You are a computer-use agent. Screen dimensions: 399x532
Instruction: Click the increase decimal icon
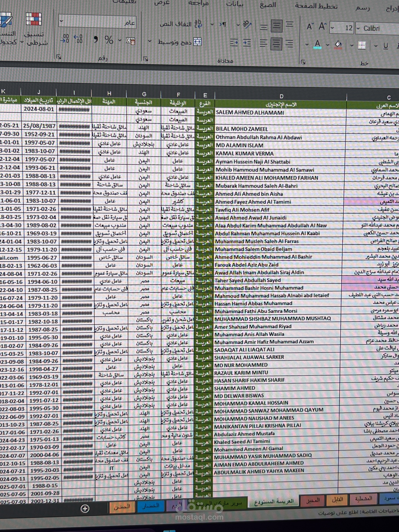(x=78, y=39)
